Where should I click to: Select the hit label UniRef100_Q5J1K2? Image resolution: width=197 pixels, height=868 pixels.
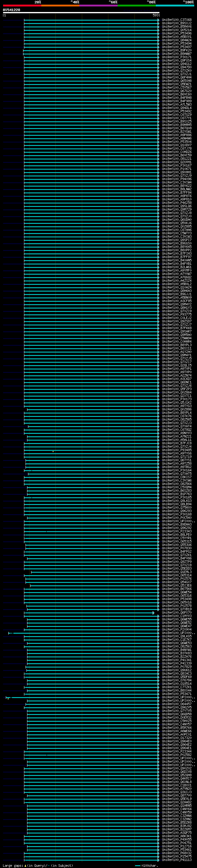click(x=177, y=402)
